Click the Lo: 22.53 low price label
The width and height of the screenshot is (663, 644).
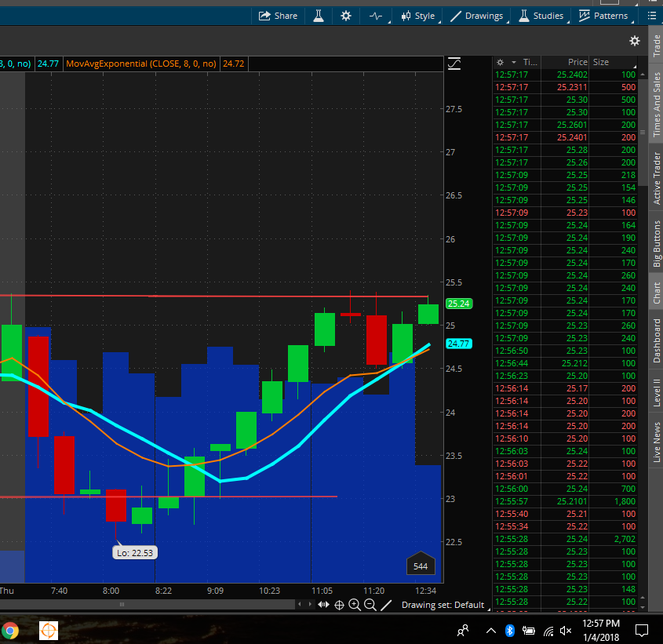(135, 553)
